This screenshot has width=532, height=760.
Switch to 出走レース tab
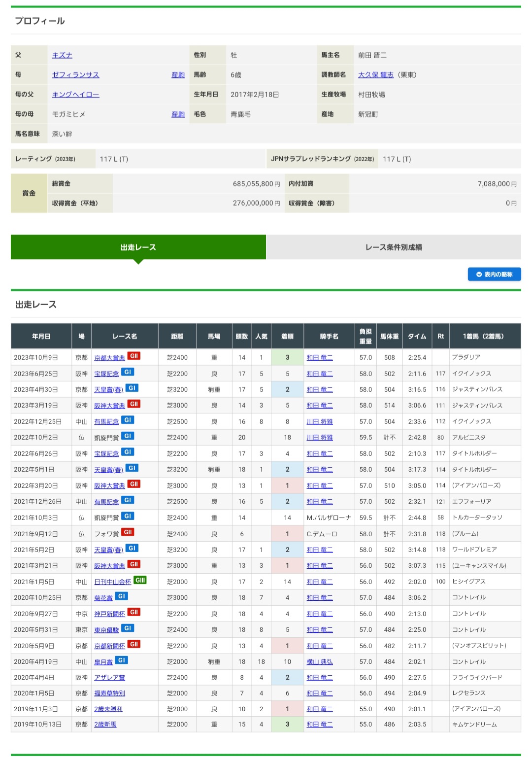click(x=138, y=247)
